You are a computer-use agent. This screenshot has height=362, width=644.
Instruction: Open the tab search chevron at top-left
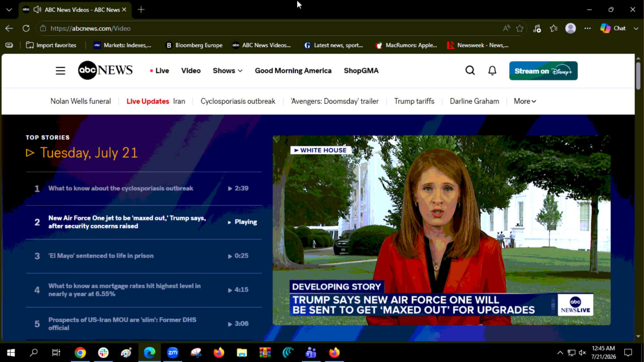(x=9, y=10)
